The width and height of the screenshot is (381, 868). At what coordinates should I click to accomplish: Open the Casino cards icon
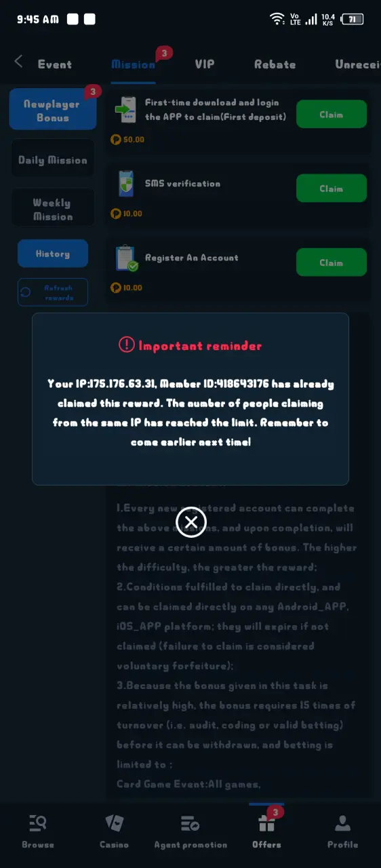114,823
